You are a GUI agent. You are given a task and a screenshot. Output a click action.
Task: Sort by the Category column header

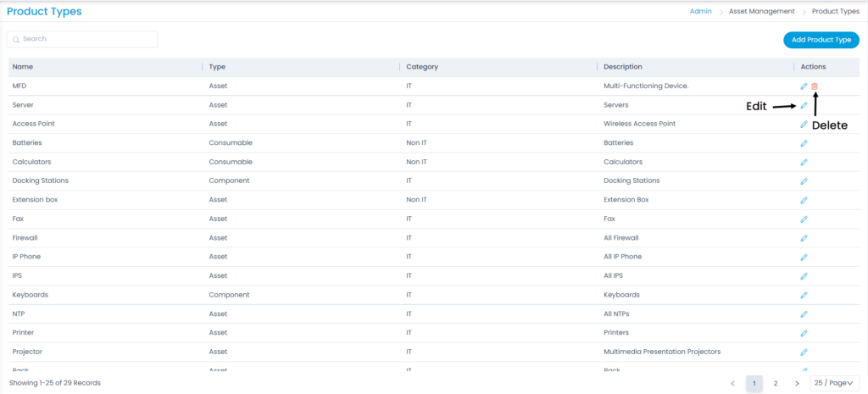[422, 67]
